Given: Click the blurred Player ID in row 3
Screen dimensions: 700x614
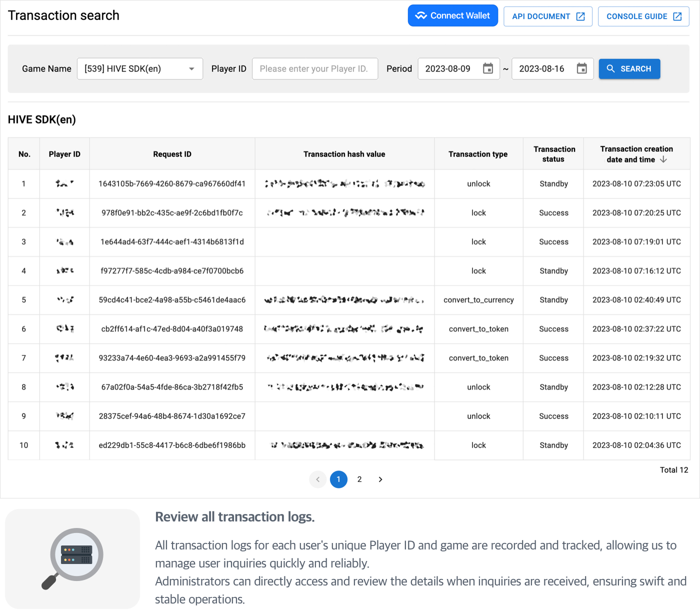Looking at the screenshot, I should tap(64, 242).
